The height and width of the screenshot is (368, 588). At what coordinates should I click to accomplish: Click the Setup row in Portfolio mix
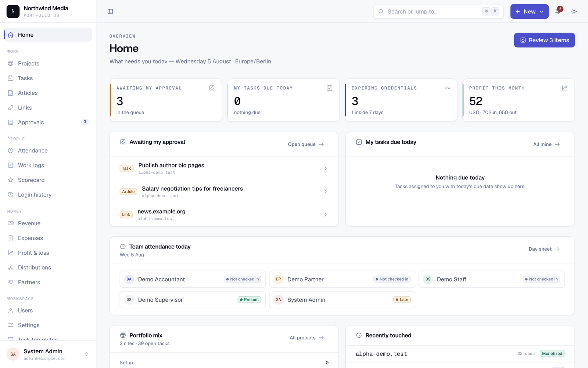point(224,362)
